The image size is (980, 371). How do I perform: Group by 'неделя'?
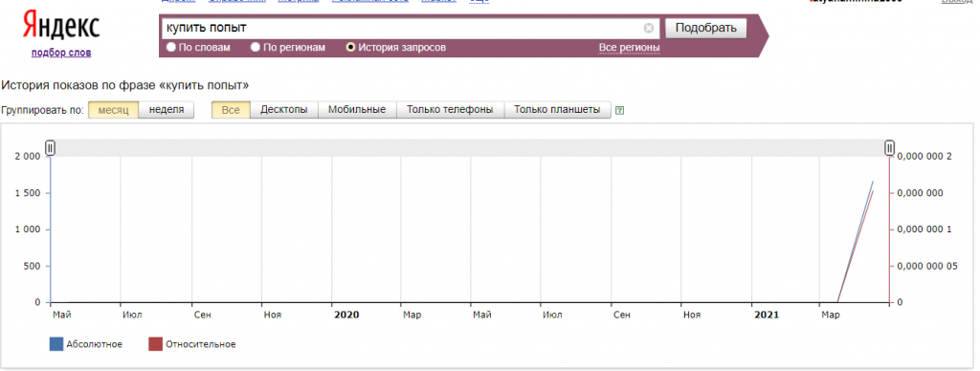167,110
